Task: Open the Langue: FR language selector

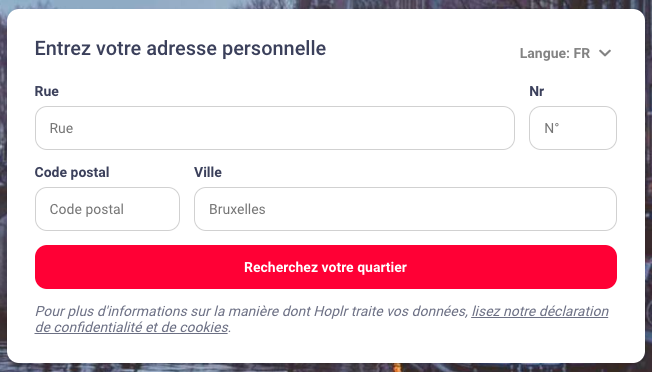Action: coord(566,53)
